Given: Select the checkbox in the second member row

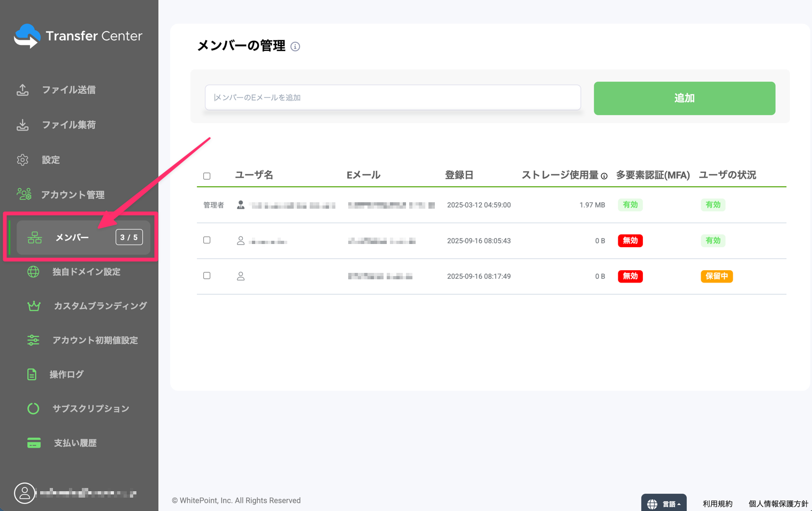Looking at the screenshot, I should pyautogui.click(x=206, y=240).
